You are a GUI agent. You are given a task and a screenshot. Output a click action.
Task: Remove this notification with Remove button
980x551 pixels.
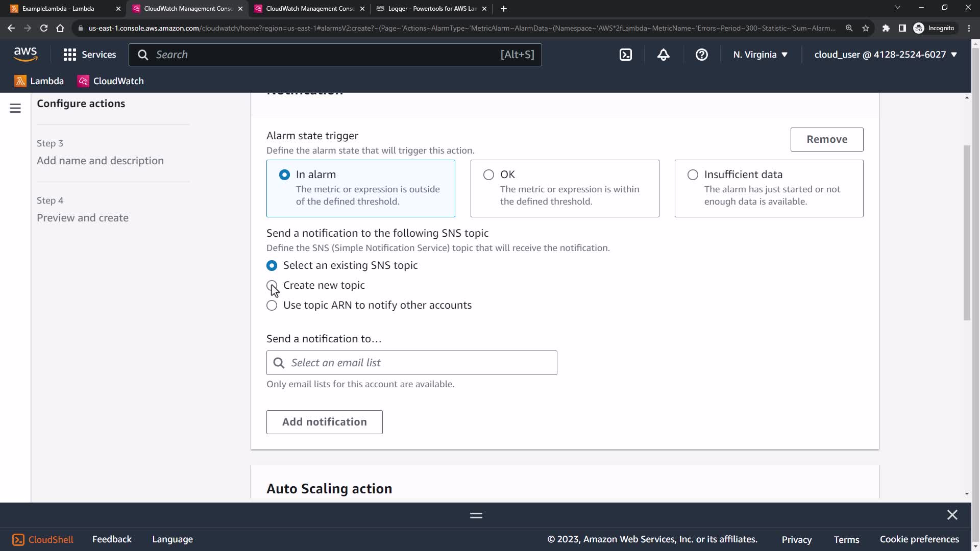click(826, 139)
